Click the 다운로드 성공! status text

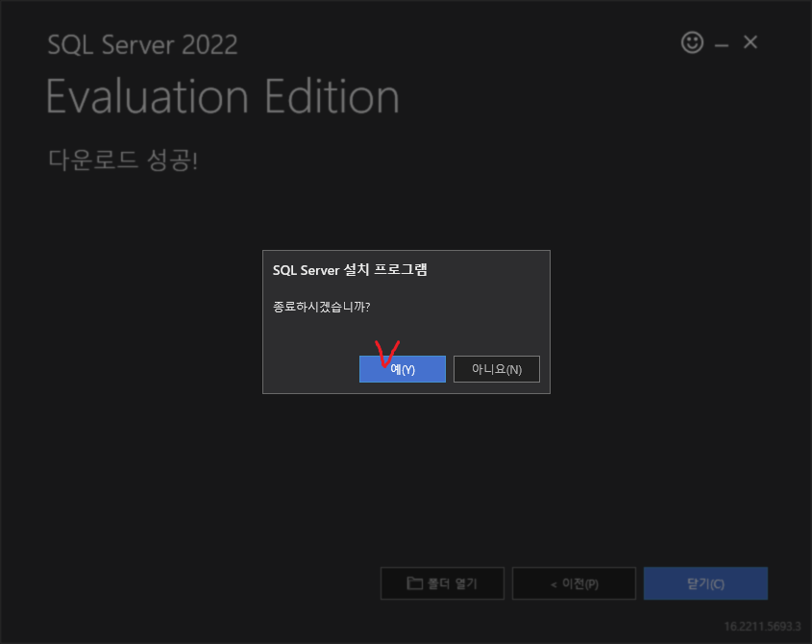123,160
